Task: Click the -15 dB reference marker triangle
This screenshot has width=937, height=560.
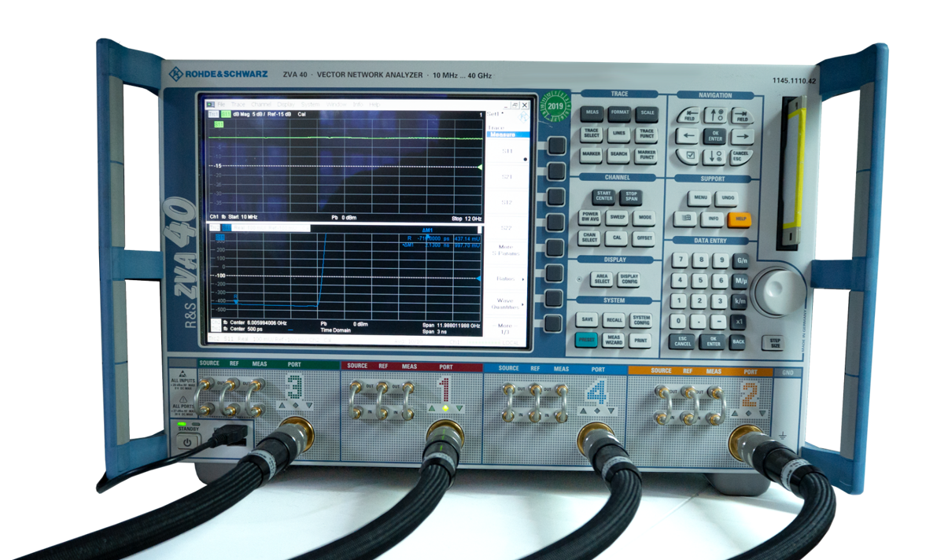Action: [x=479, y=167]
